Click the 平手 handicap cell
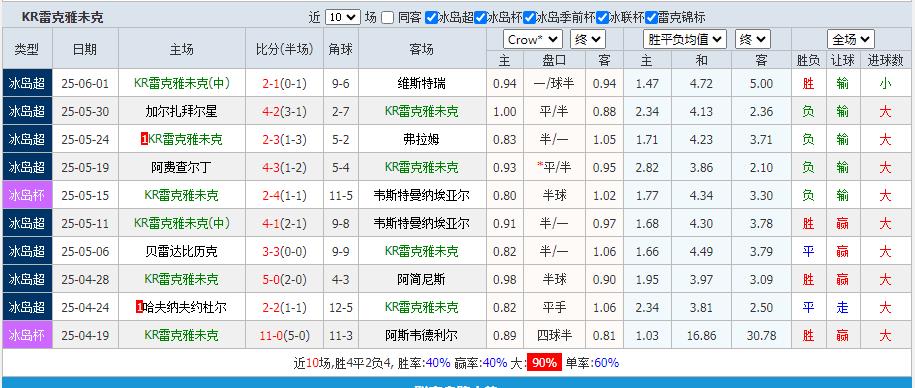This screenshot has height=388, width=915. [x=554, y=307]
